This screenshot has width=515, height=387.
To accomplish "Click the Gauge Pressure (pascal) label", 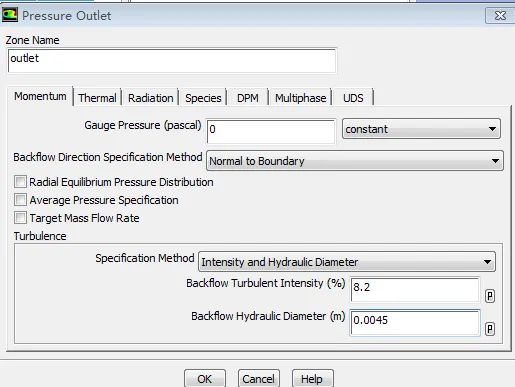I will point(143,125).
